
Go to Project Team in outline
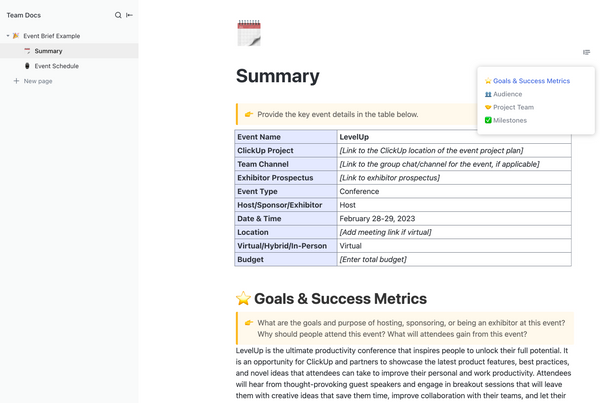(513, 107)
